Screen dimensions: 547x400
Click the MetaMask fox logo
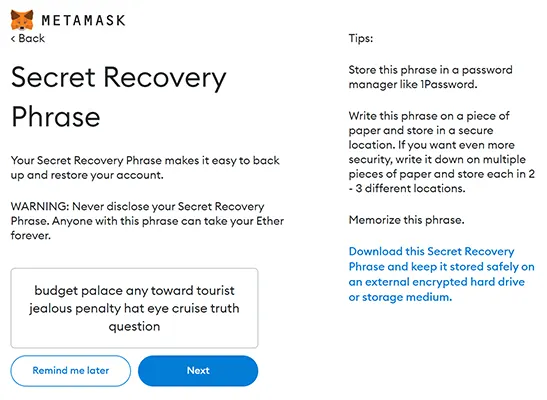click(22, 20)
